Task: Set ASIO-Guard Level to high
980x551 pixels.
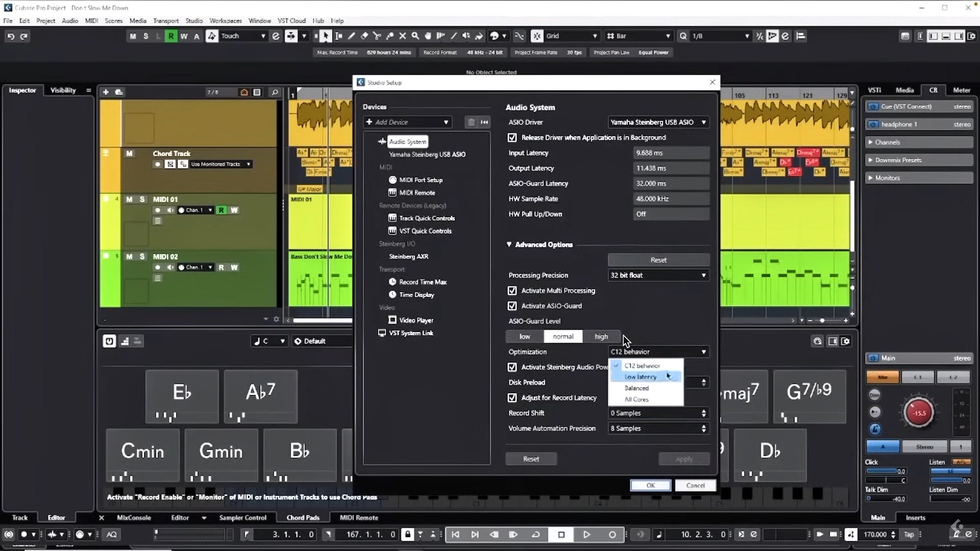Action: (x=601, y=336)
